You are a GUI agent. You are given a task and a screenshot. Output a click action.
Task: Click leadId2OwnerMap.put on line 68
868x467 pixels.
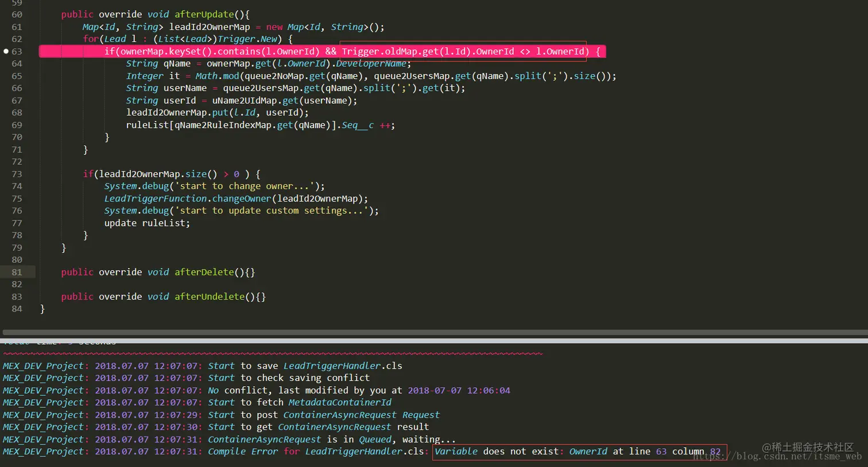click(177, 112)
